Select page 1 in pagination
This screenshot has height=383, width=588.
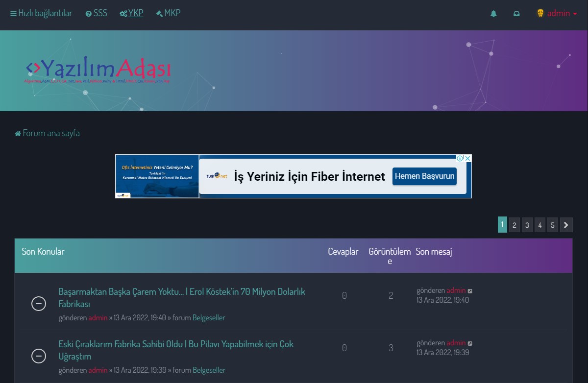click(502, 225)
